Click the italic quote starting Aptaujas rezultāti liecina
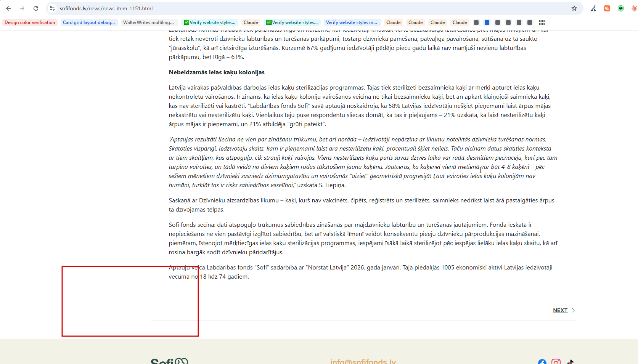 tap(363, 162)
